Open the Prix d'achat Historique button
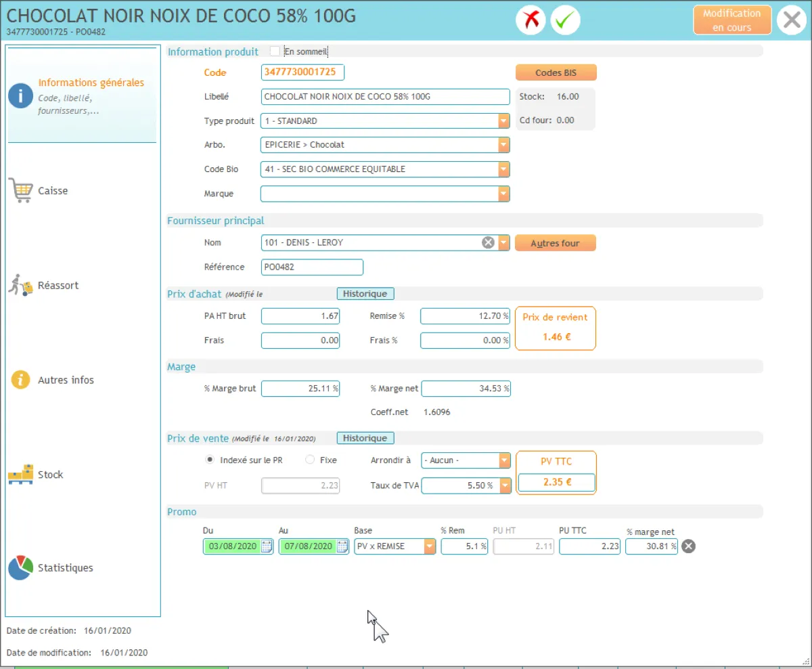The image size is (812, 669). pyautogui.click(x=365, y=294)
